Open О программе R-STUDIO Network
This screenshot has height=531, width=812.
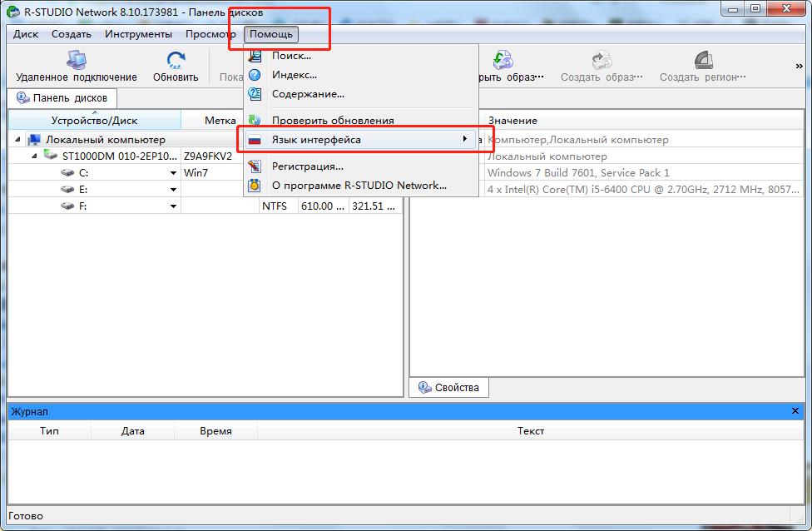click(359, 186)
